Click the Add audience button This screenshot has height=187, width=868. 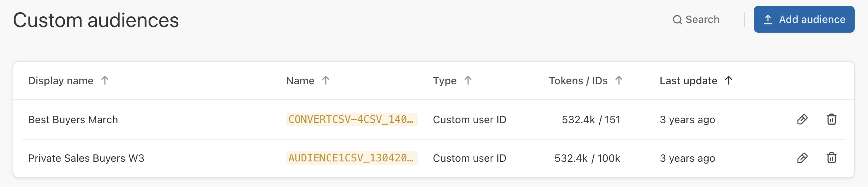804,19
